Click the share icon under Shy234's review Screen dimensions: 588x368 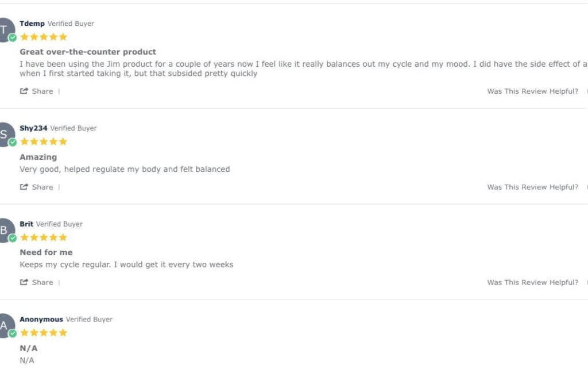coord(24,187)
